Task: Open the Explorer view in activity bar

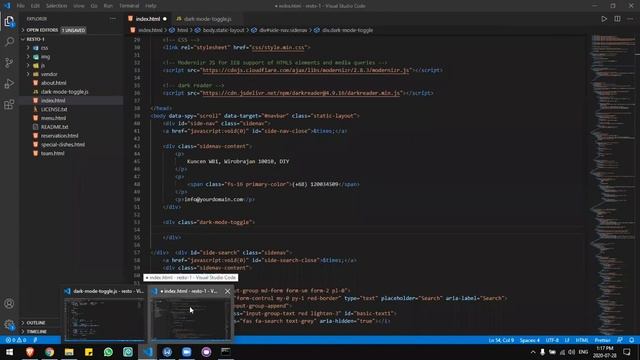Action: pos(9,21)
